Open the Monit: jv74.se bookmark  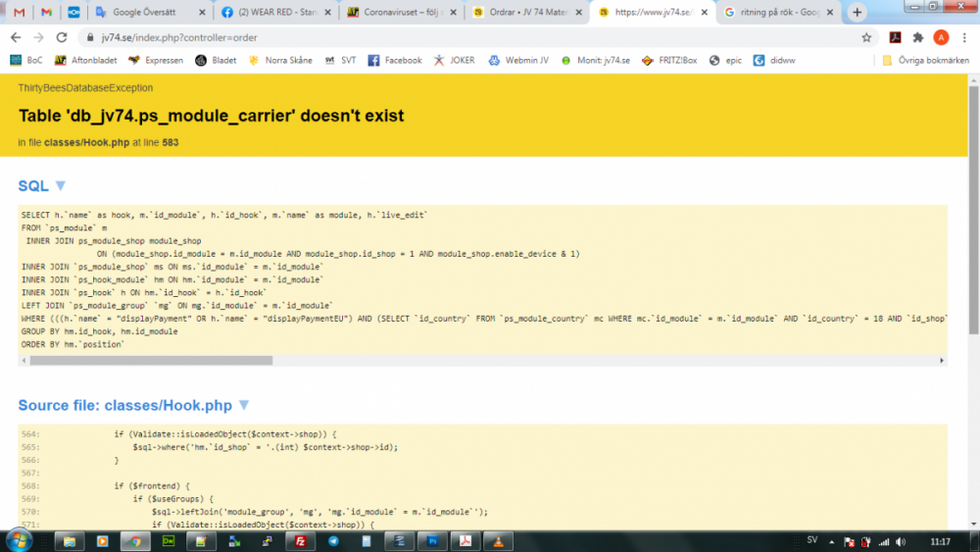pos(595,61)
